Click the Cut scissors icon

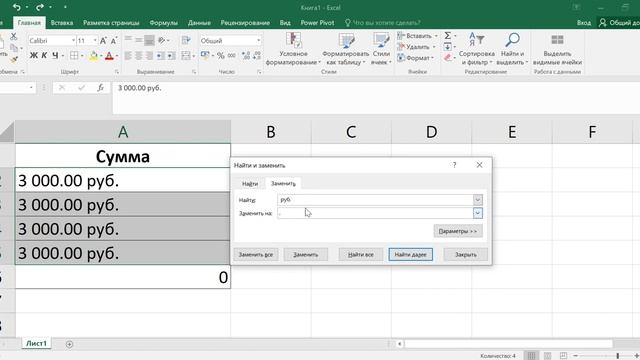[x=13, y=36]
